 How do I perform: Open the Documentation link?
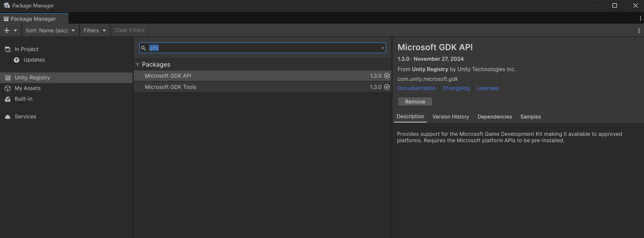point(416,88)
